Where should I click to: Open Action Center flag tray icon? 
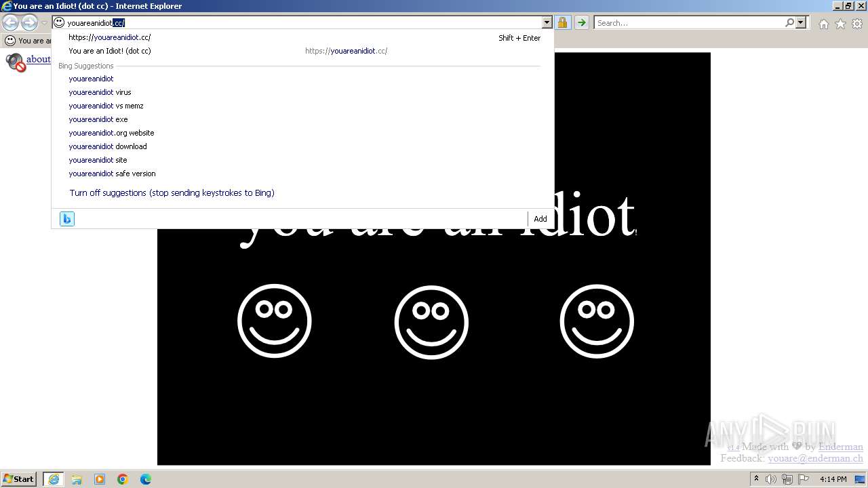pyautogui.click(x=804, y=479)
